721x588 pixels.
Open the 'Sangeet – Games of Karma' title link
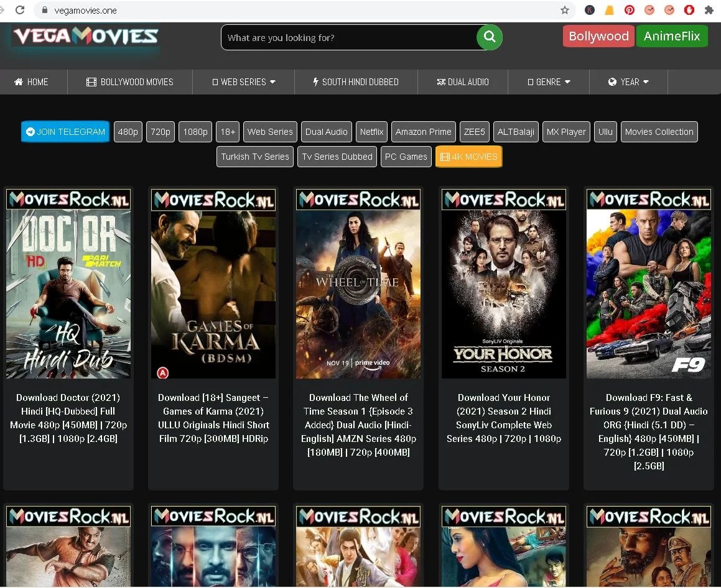(x=213, y=418)
